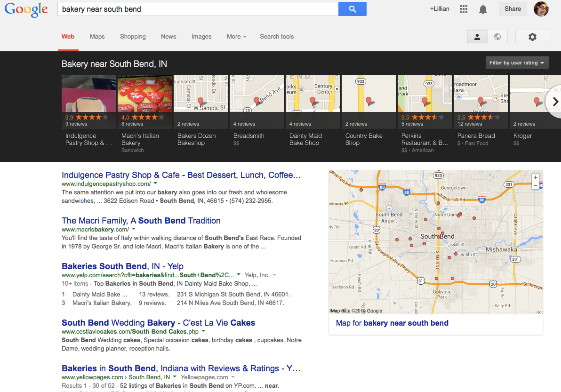Open the notifications bell

[483, 9]
